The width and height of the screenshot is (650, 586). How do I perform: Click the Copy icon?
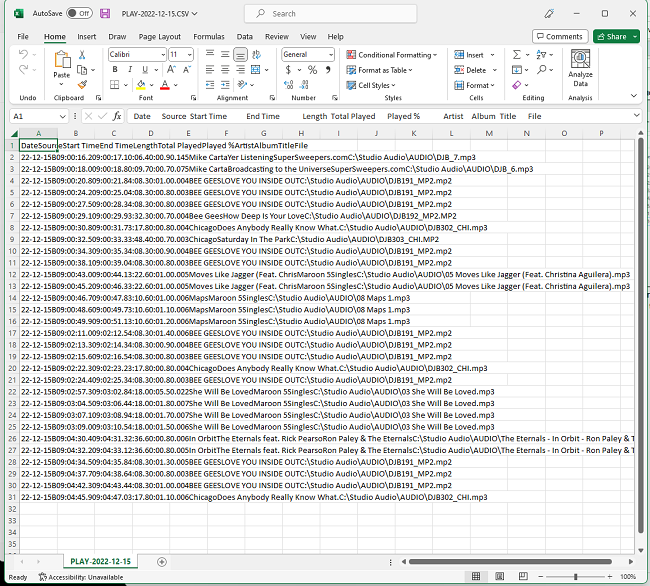point(82,70)
